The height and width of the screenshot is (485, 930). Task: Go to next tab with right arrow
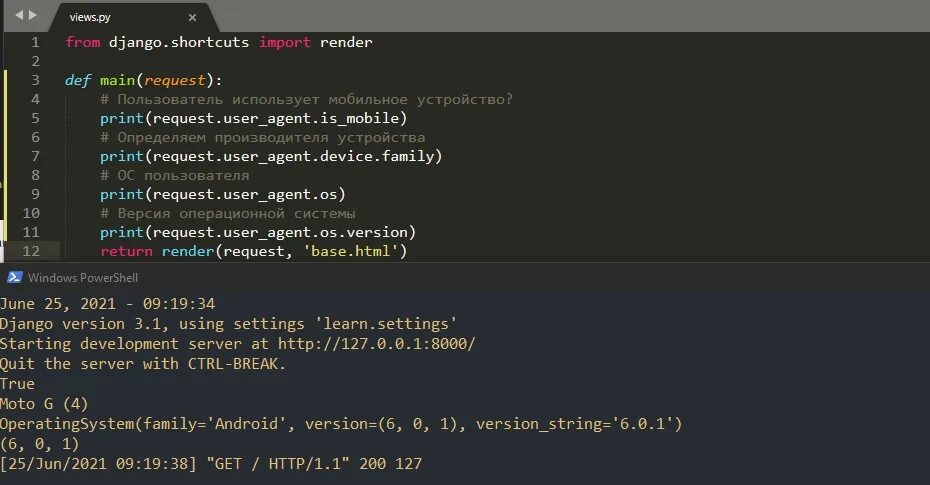click(33, 15)
